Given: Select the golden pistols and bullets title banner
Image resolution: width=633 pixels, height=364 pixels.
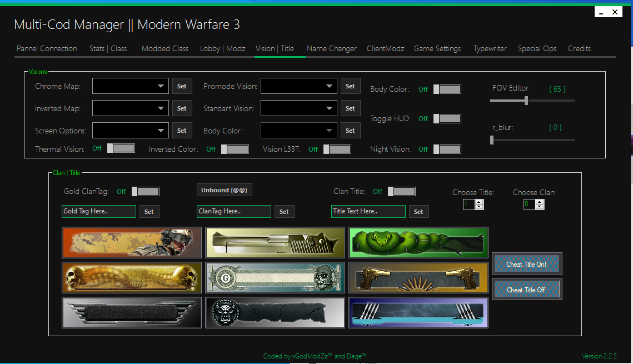Looking at the screenshot, I should (x=418, y=277).
